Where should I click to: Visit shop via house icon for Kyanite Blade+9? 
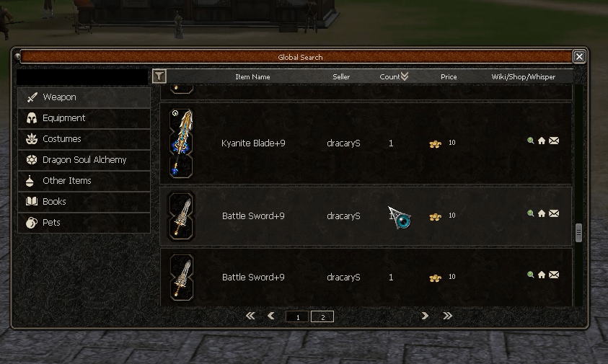tap(542, 141)
